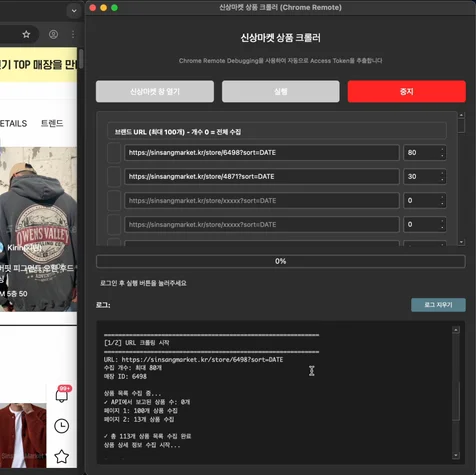Toggle checkbox for the store/4871 URL row
Image resolution: width=476 pixels, height=475 pixels.
click(114, 177)
